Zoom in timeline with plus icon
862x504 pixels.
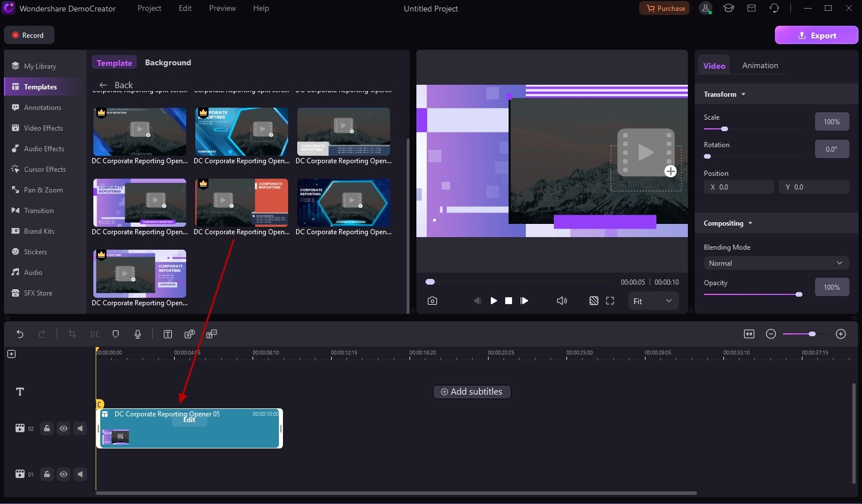[841, 334]
